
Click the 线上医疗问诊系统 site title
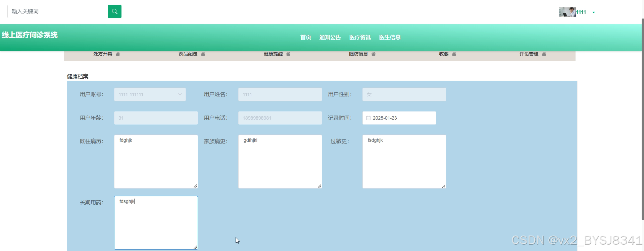[30, 35]
